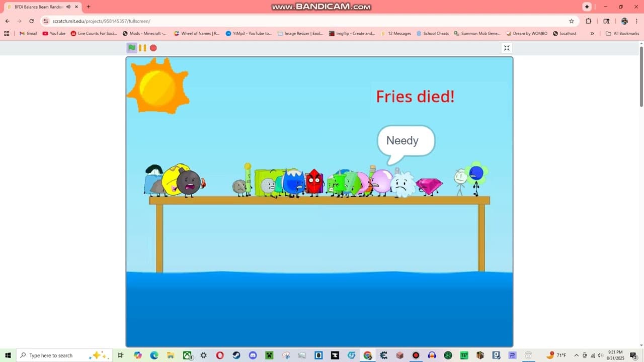
Task: Open the Mods - Minecraft bookmark
Action: point(144,34)
